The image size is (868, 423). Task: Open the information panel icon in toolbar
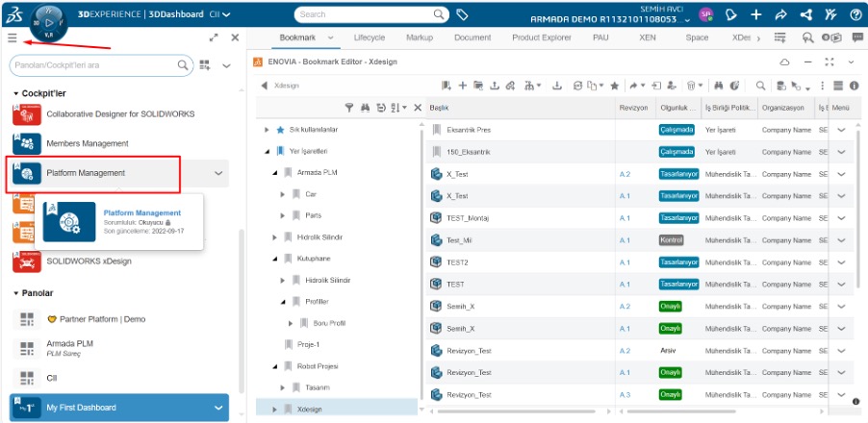[x=855, y=86]
